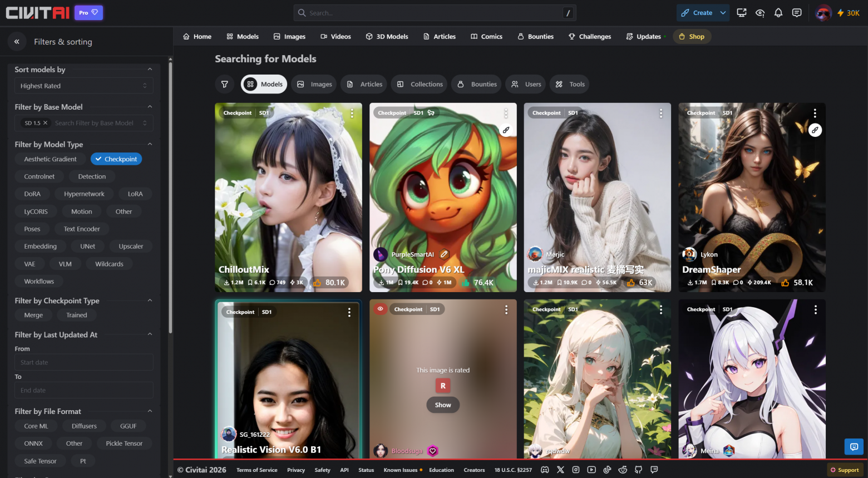Viewport: 868px width, 478px height.
Task: Toggle the Embedding model type filter
Action: point(41,247)
